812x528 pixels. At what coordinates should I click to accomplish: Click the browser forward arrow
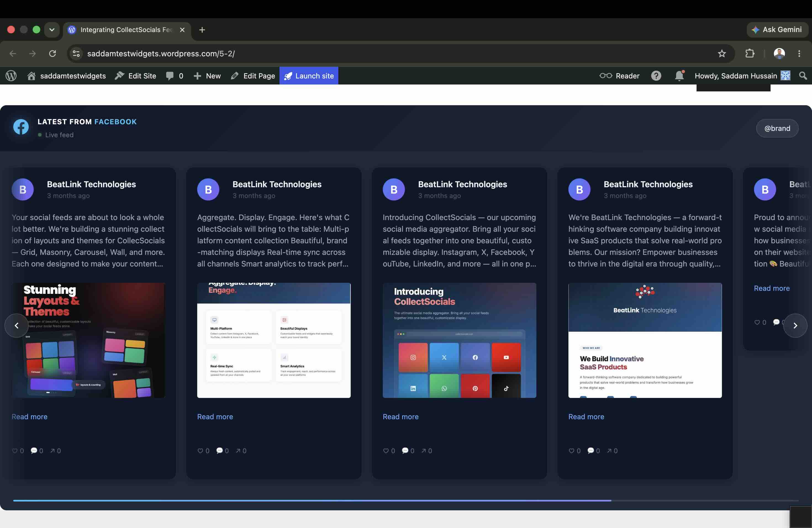coord(32,54)
